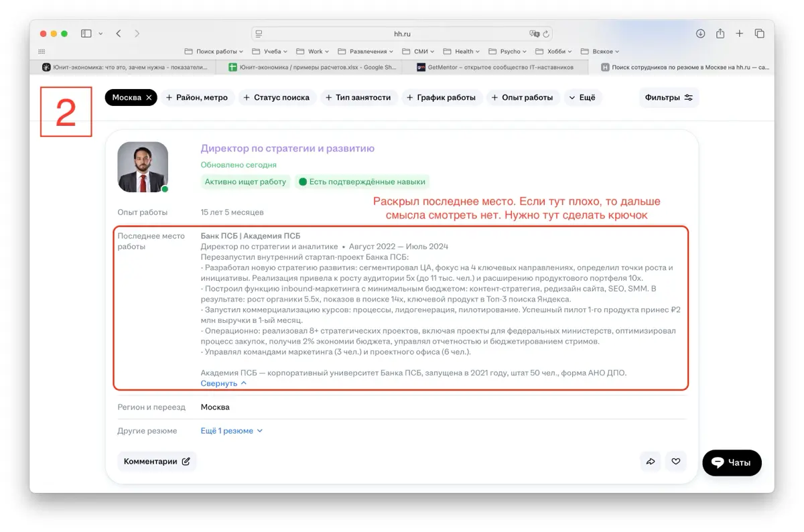Open the Safari share menu
Image resolution: width=804 pixels, height=532 pixels.
720,34
